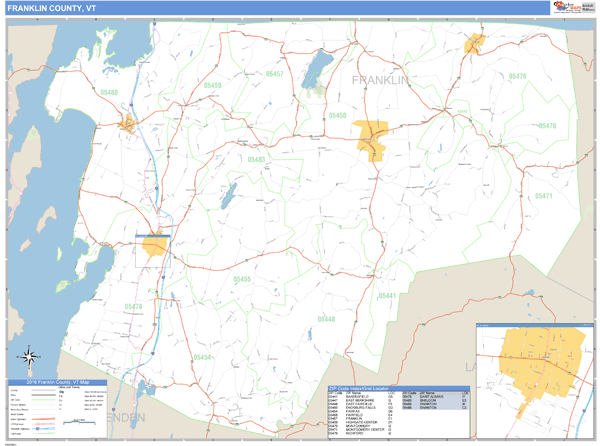
Task: Select ZIP code label 05471
Action: (x=543, y=196)
